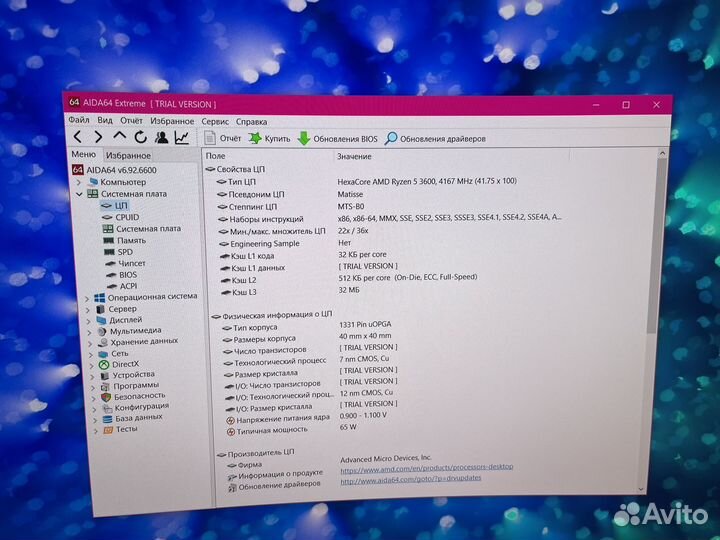720x540 pixels.
Task: Click the shield icon beside Безопасность
Action: coord(107,397)
